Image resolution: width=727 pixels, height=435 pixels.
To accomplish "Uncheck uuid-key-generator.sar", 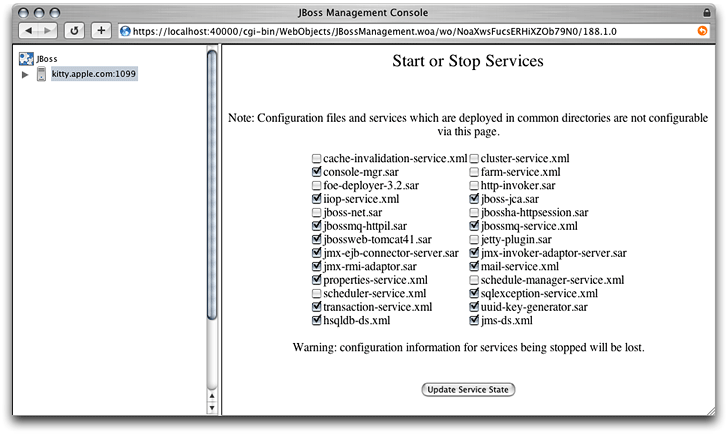I will [x=474, y=307].
